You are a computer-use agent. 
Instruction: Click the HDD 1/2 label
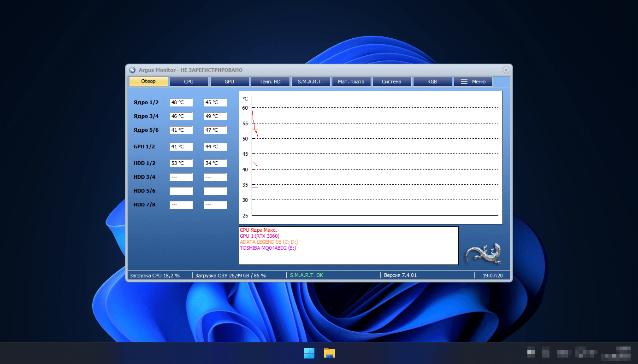[x=144, y=163]
